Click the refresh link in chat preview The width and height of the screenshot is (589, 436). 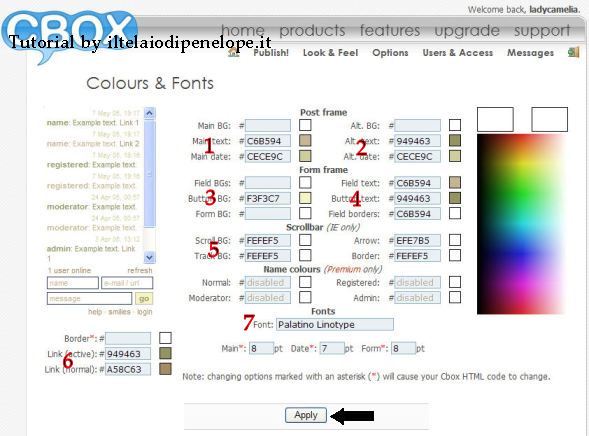[x=140, y=270]
